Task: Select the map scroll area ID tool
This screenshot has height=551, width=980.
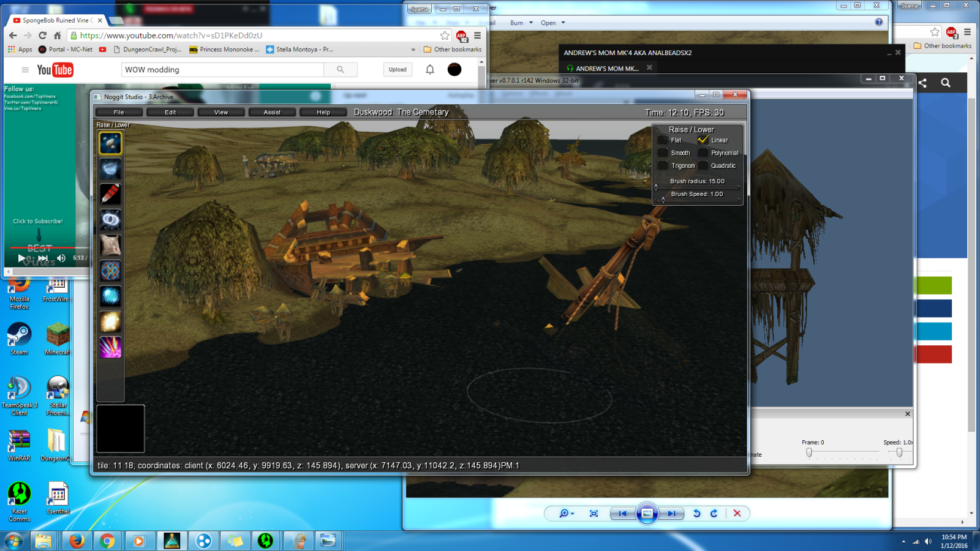Action: click(x=110, y=245)
